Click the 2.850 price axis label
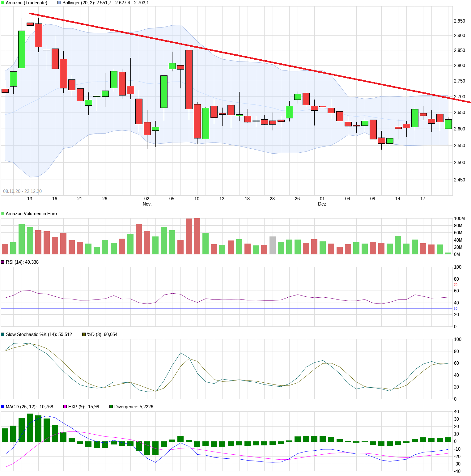This screenshot has width=471, height=476. pyautogui.click(x=459, y=50)
